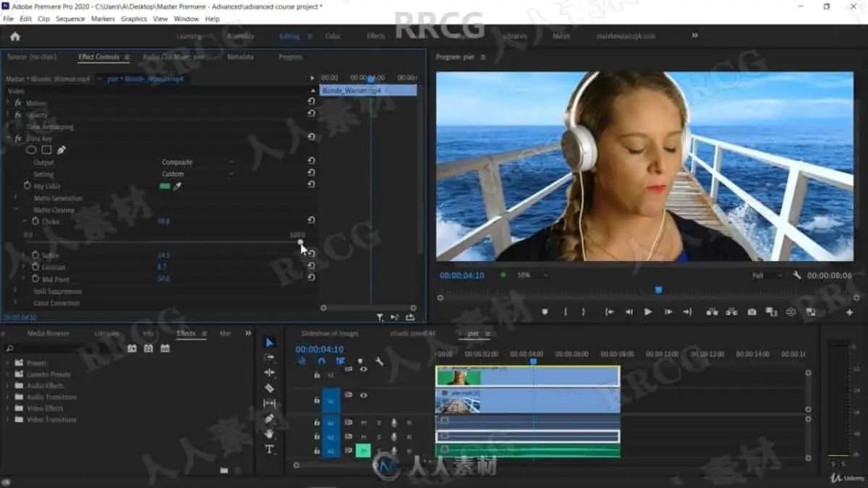Add Marker in Program monitor
The width and height of the screenshot is (868, 488).
(545, 312)
